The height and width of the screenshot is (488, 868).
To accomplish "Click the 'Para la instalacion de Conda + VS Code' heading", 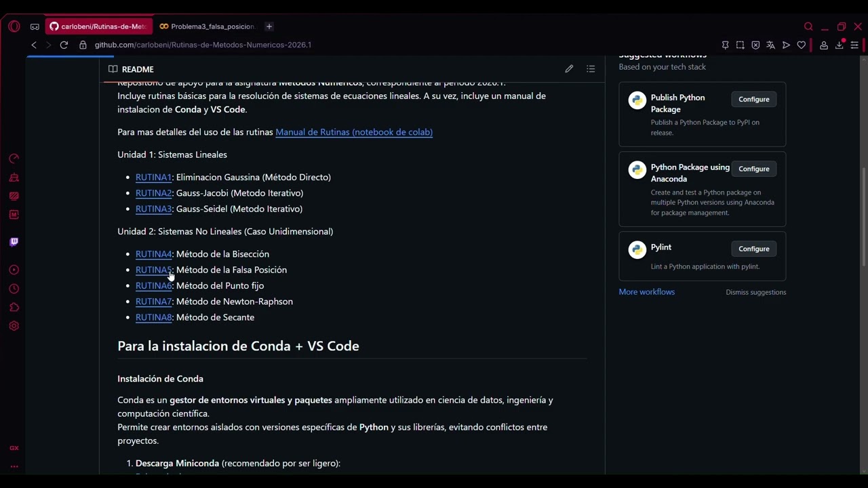I will [x=238, y=346].
